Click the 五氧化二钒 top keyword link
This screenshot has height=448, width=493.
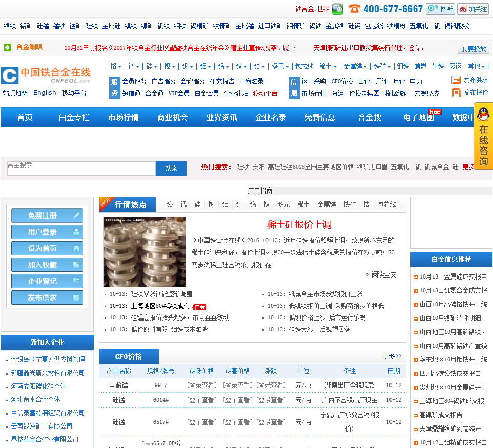point(425,26)
